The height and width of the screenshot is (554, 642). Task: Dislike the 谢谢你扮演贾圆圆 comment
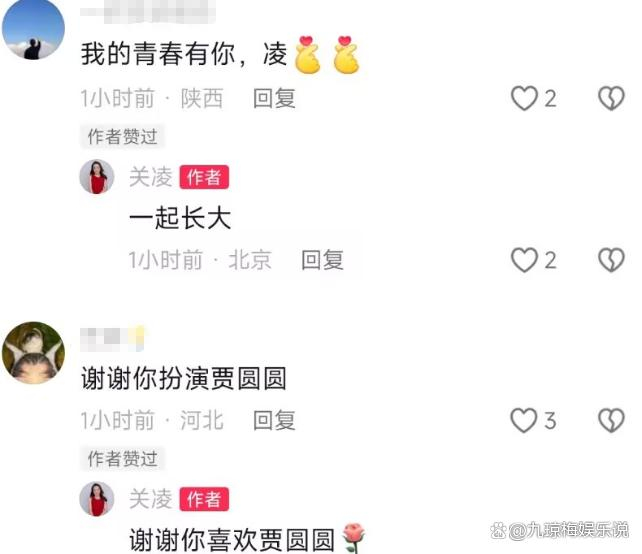[x=611, y=421]
